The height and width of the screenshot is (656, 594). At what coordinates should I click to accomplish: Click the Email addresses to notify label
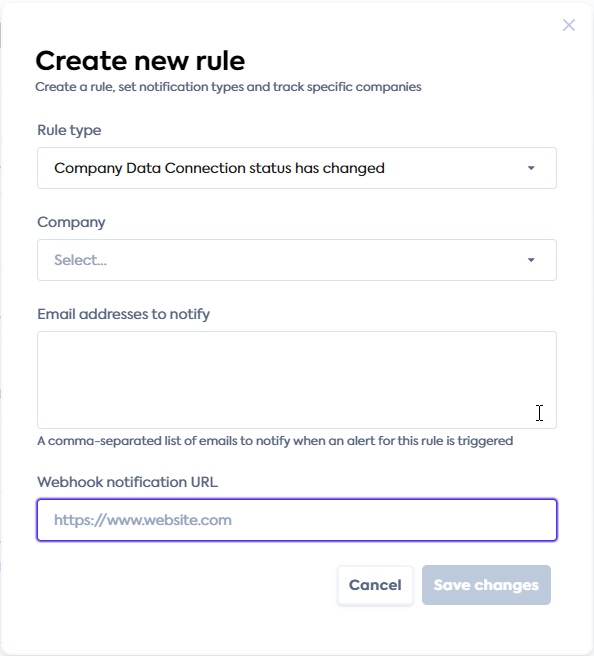[x=123, y=314]
